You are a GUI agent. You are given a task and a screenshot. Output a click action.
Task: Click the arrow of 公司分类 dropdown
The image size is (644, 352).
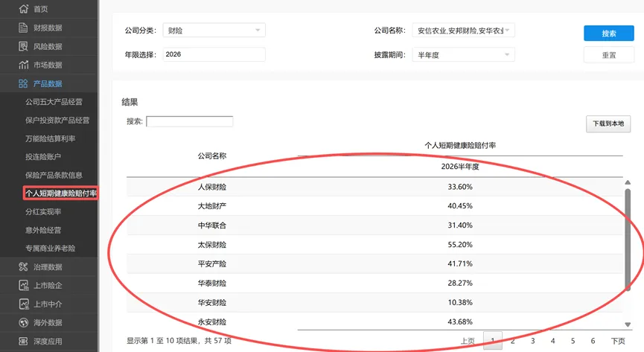point(258,30)
